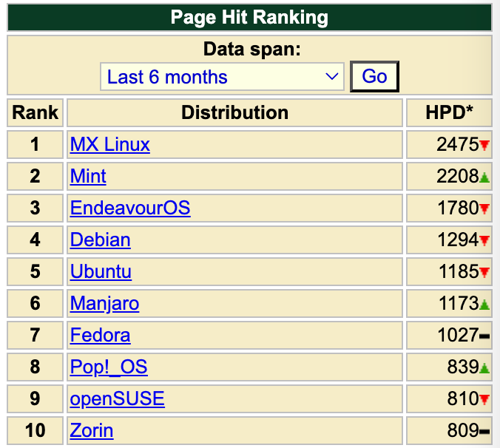Open the Fedora distribution link
Image resolution: width=500 pixels, height=448 pixels.
pos(100,335)
